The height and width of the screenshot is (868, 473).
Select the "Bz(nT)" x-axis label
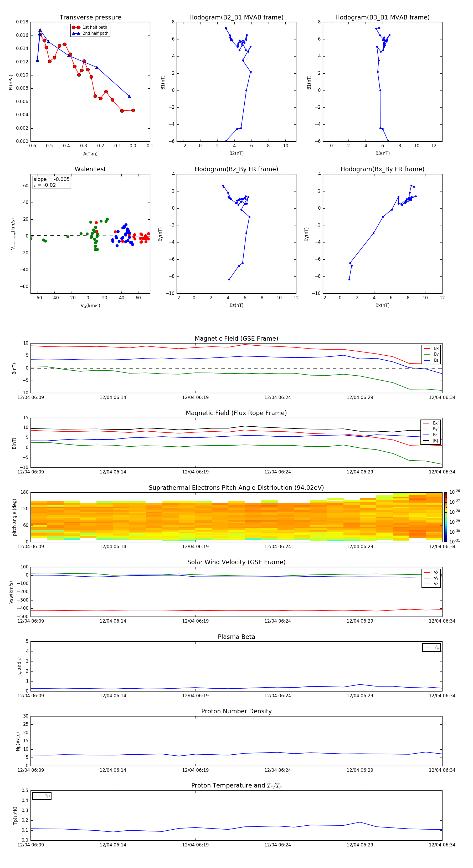click(236, 306)
